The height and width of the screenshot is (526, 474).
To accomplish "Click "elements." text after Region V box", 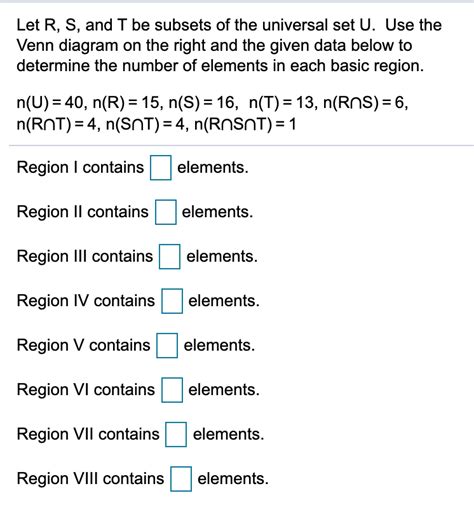I will (219, 345).
